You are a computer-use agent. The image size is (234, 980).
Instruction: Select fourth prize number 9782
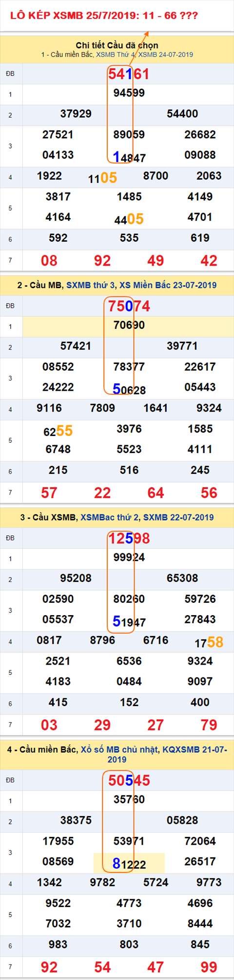tap(102, 883)
